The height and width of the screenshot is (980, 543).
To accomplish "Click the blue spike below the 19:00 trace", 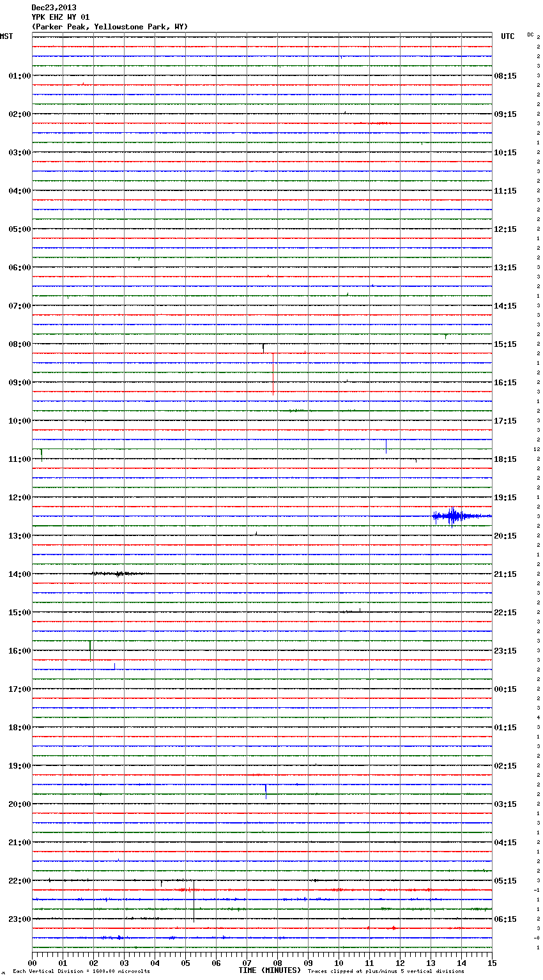I will coord(266,791).
